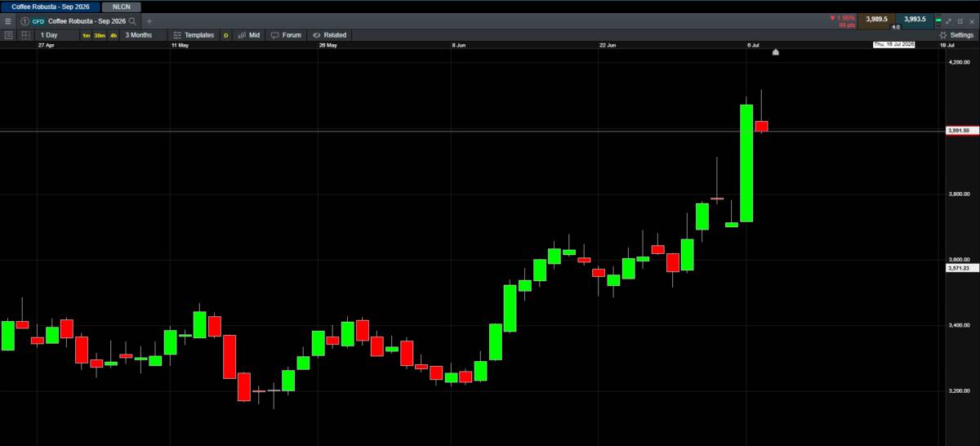980x446 pixels.
Task: Detach chart into a new window
Action: [x=960, y=21]
